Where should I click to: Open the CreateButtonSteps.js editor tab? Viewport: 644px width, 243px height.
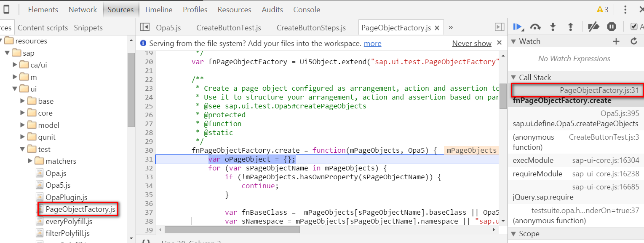311,28
